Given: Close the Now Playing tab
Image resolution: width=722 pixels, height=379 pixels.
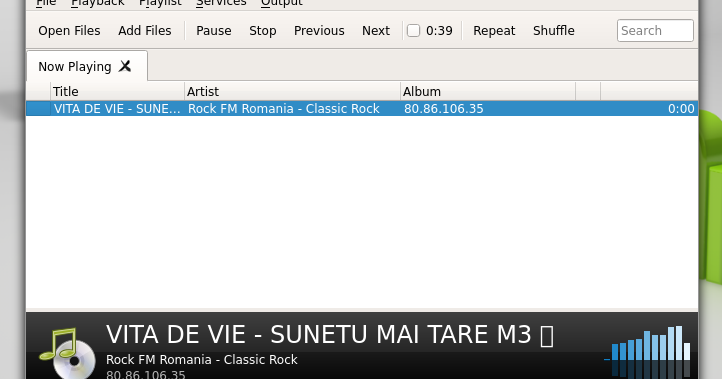Looking at the screenshot, I should pyautogui.click(x=125, y=66).
